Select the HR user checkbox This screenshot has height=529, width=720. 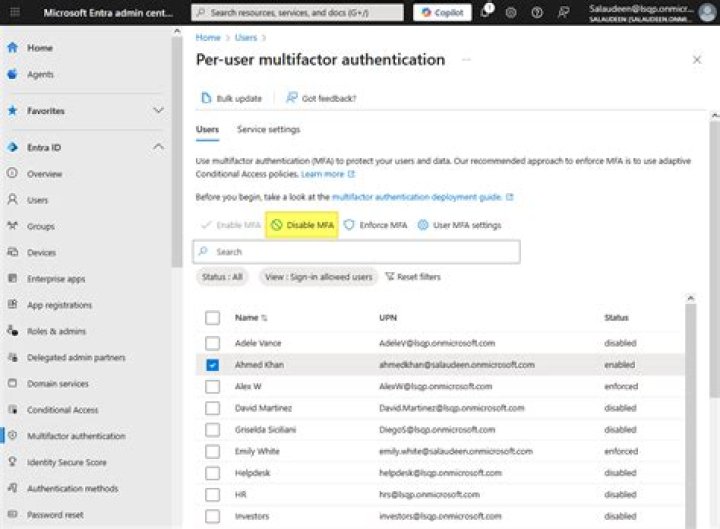coord(213,494)
